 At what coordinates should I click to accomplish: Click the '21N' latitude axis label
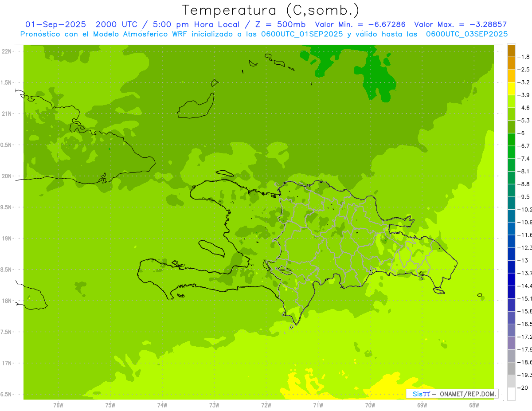coord(6,114)
